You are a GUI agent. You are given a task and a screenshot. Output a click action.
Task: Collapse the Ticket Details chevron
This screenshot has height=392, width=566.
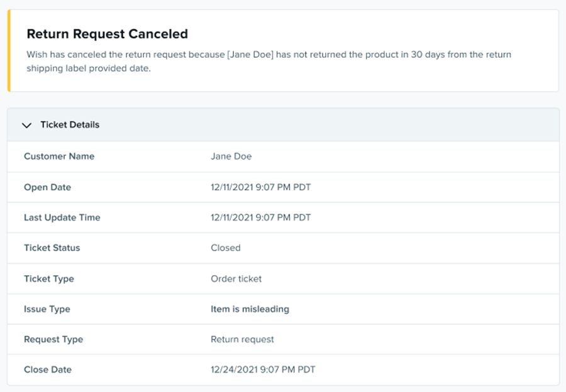pos(26,125)
